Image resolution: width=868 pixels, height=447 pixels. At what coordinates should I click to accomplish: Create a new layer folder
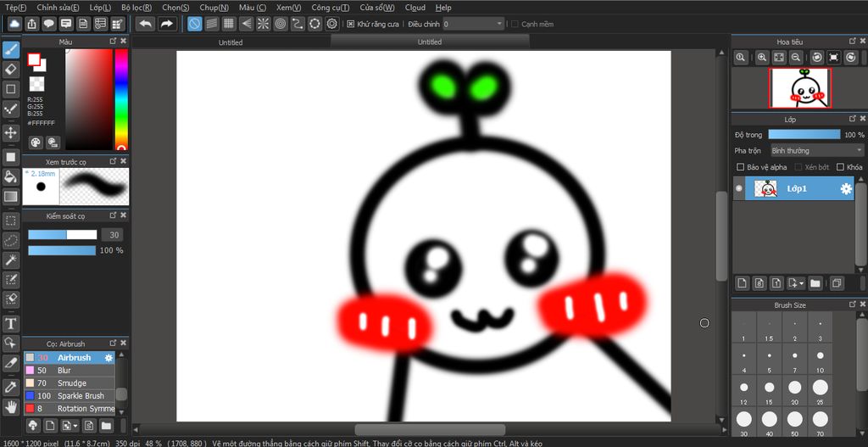pos(815,283)
